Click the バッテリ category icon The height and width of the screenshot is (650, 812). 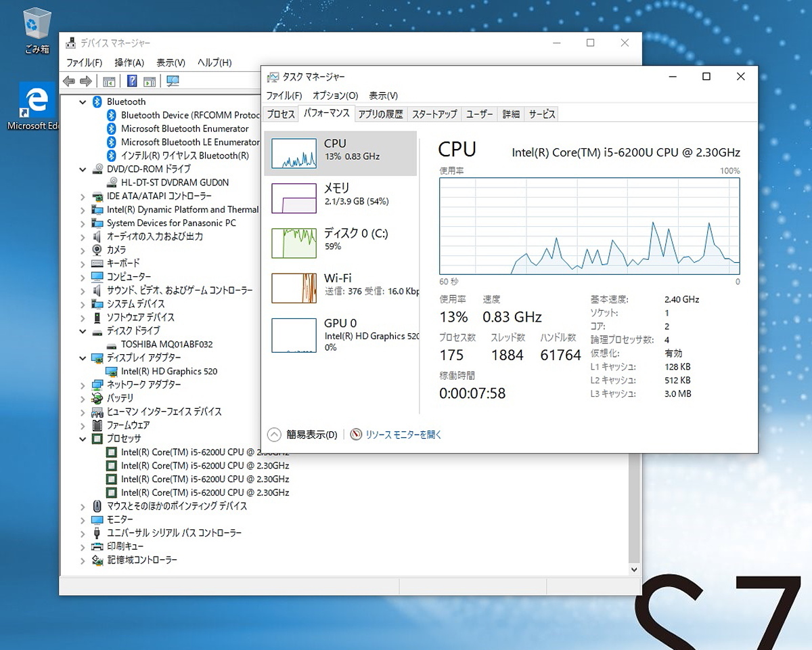(97, 398)
